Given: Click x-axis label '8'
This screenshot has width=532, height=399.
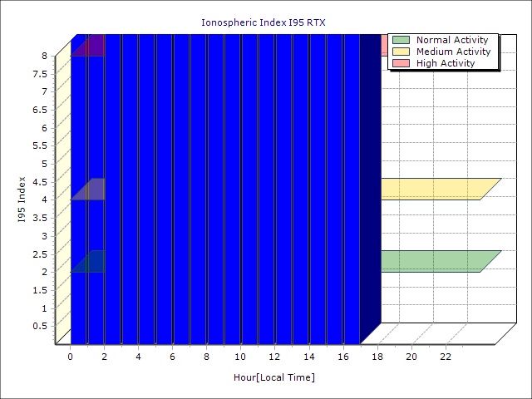Looking at the screenshot, I should (x=207, y=357).
